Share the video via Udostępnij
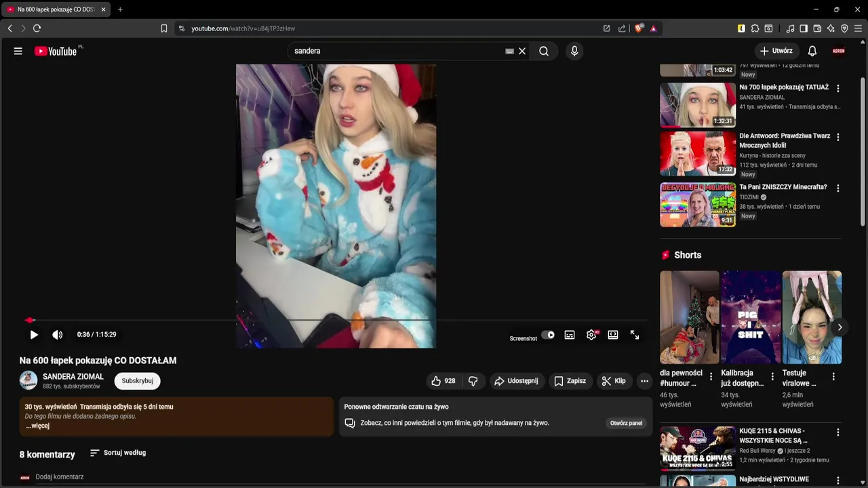This screenshot has height=488, width=868. pos(516,381)
